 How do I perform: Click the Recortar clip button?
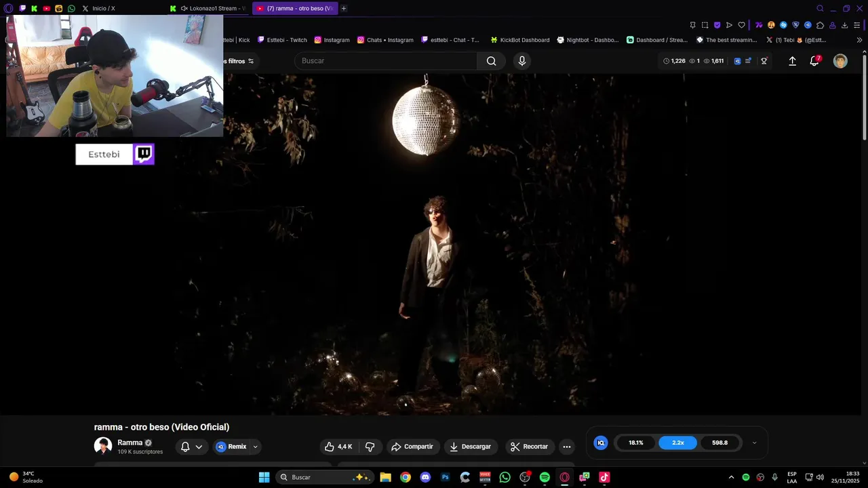coord(530,447)
